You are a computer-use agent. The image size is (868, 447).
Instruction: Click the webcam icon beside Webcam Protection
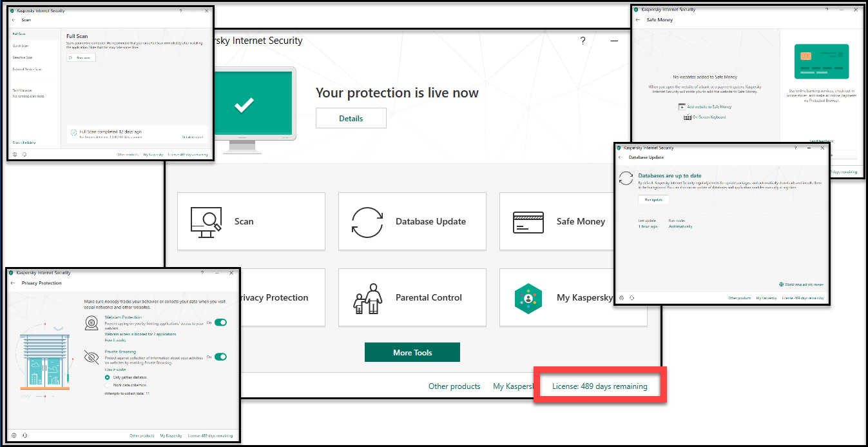tap(92, 323)
